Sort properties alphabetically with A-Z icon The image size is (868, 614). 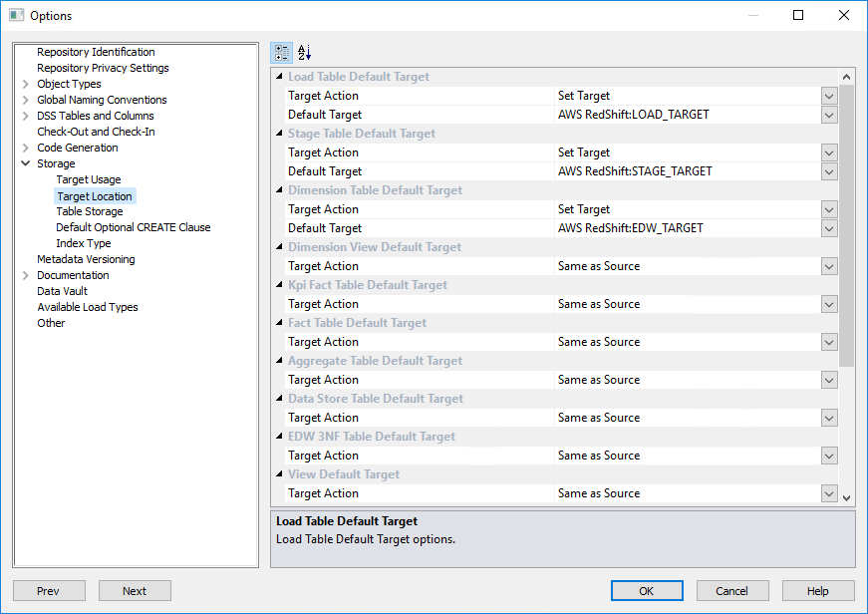click(305, 53)
